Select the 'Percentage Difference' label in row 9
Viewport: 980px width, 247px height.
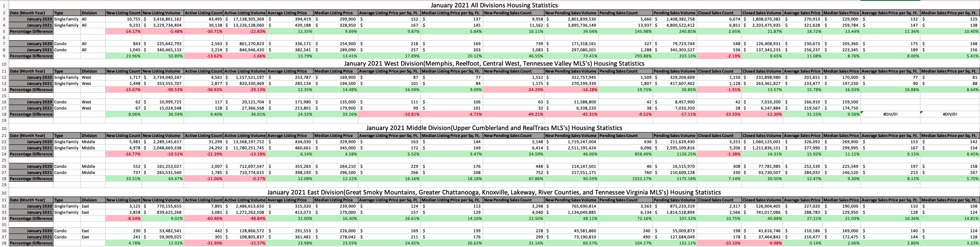coord(31,56)
